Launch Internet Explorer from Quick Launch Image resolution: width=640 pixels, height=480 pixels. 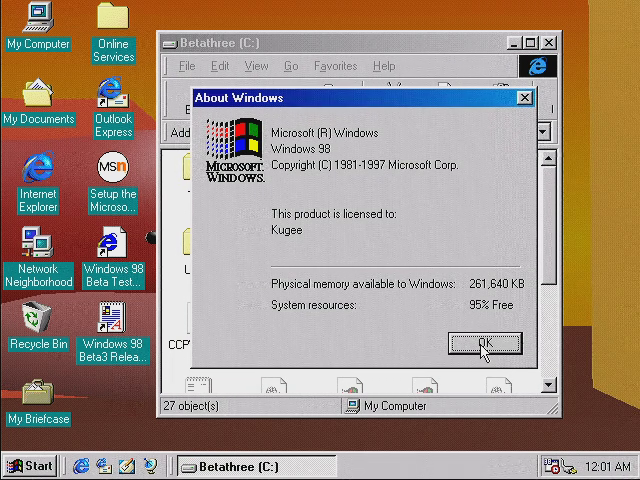click(81, 466)
